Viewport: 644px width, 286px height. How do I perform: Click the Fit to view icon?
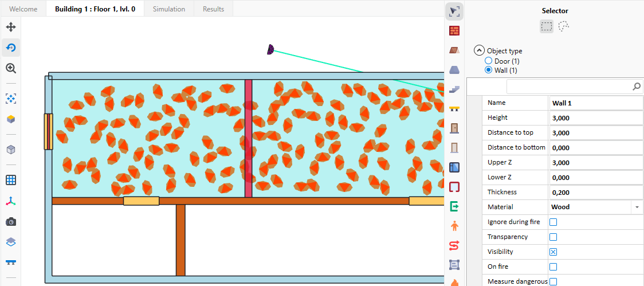(11, 98)
